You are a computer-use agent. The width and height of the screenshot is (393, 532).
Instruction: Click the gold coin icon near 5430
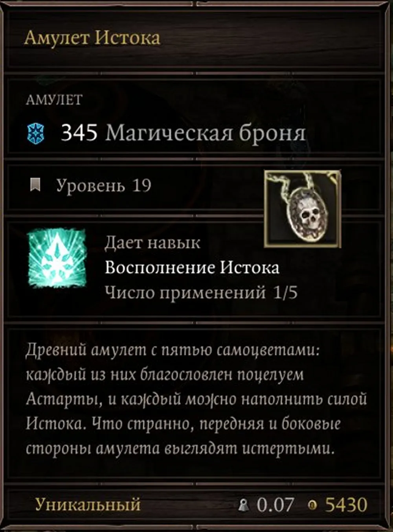312,505
